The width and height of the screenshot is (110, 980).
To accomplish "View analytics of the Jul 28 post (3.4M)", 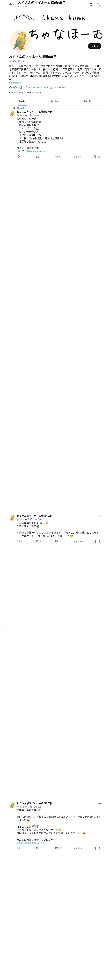I will click(78, 541).
